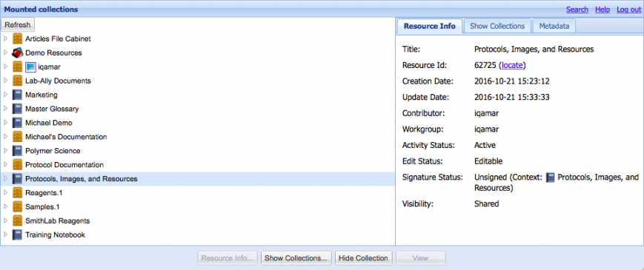Image resolution: width=644 pixels, height=270 pixels.
Task: Click the disabled Resource Info... bottom button
Action: (x=228, y=258)
